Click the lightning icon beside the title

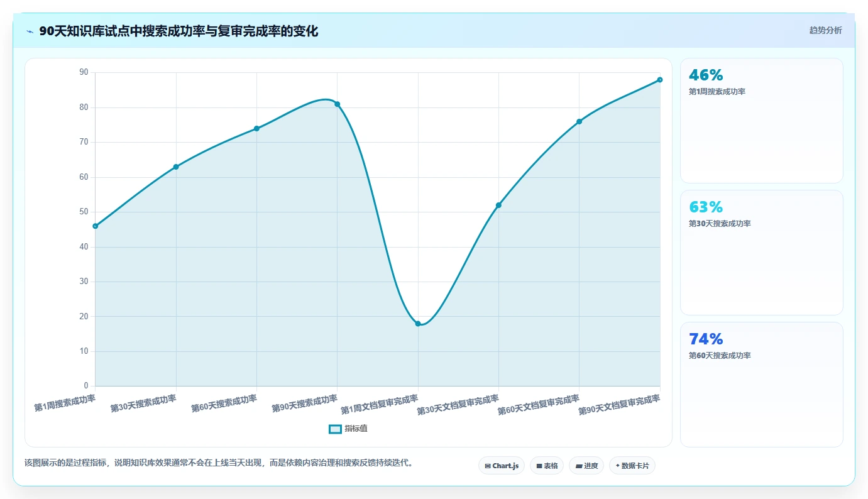[x=30, y=31]
